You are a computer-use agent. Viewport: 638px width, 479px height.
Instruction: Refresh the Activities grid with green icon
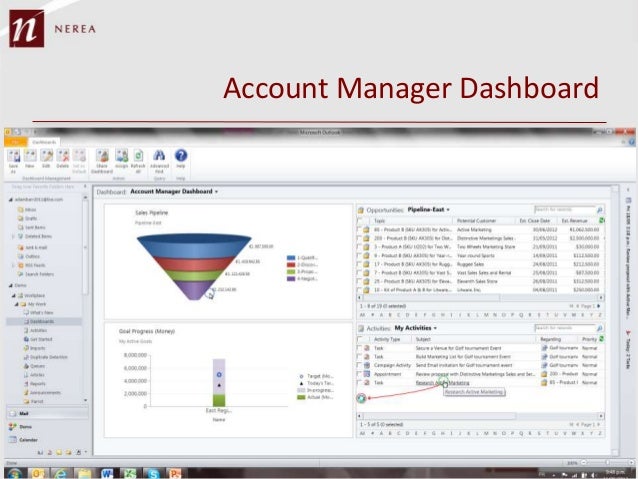click(601, 339)
